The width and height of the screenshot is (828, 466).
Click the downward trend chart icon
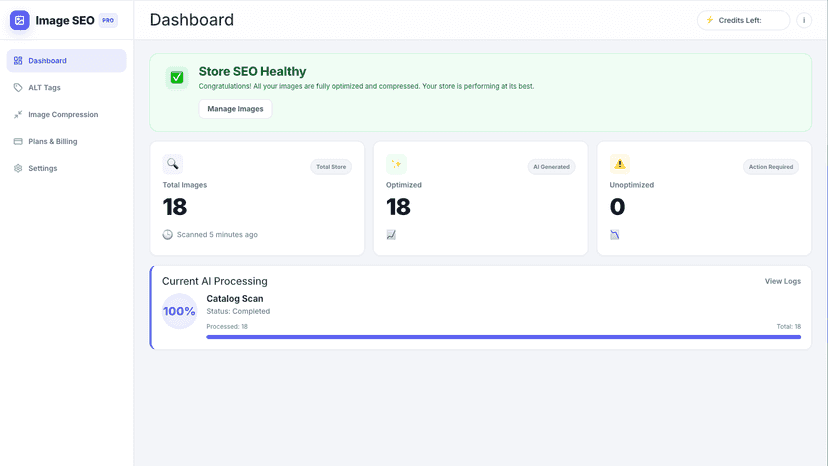pos(615,235)
